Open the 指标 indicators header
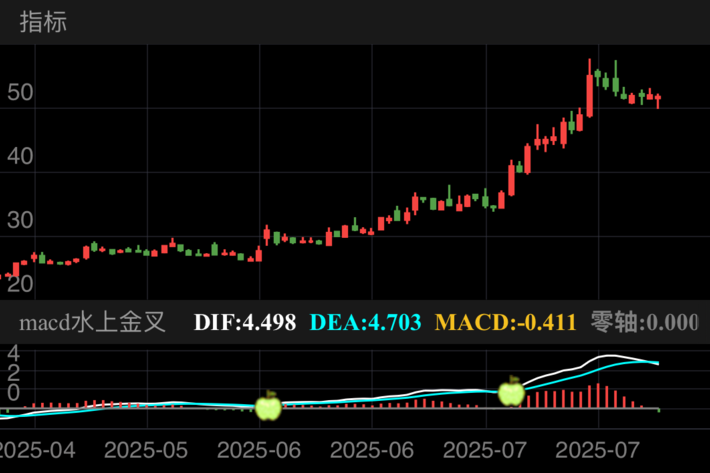The image size is (710, 473). tap(44, 22)
